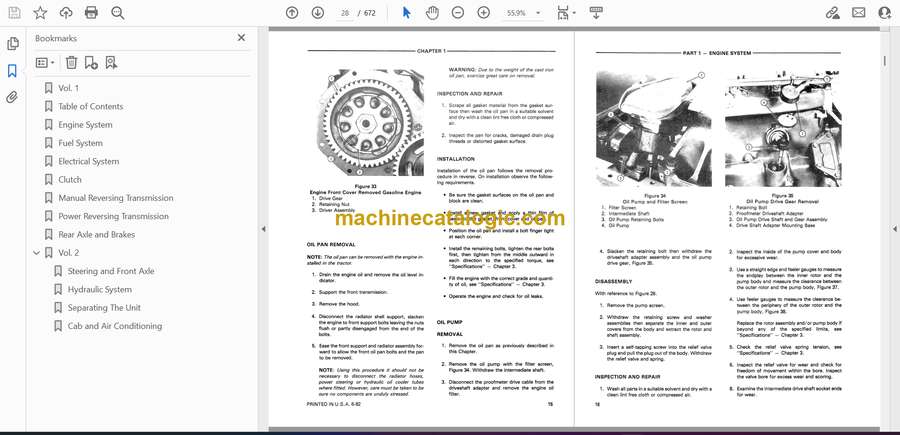Zoom in with the plus button
The height and width of the screenshot is (435, 900).
point(484,13)
